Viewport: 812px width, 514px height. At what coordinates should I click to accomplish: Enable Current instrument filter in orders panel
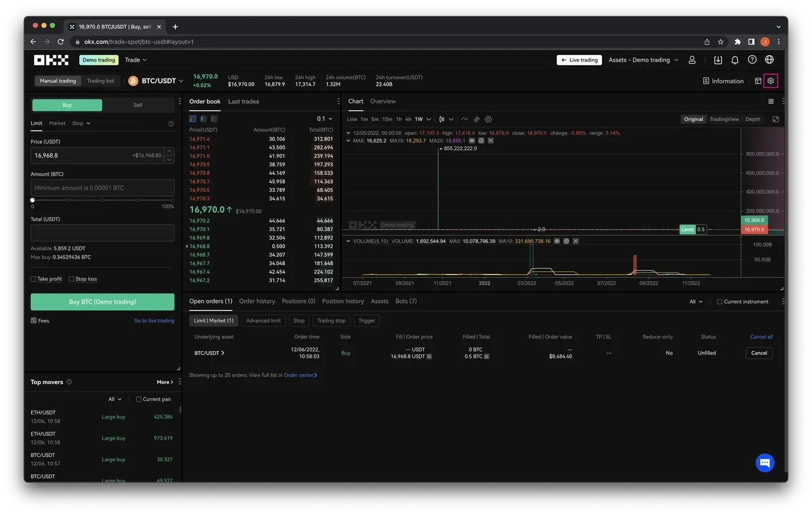[719, 302]
